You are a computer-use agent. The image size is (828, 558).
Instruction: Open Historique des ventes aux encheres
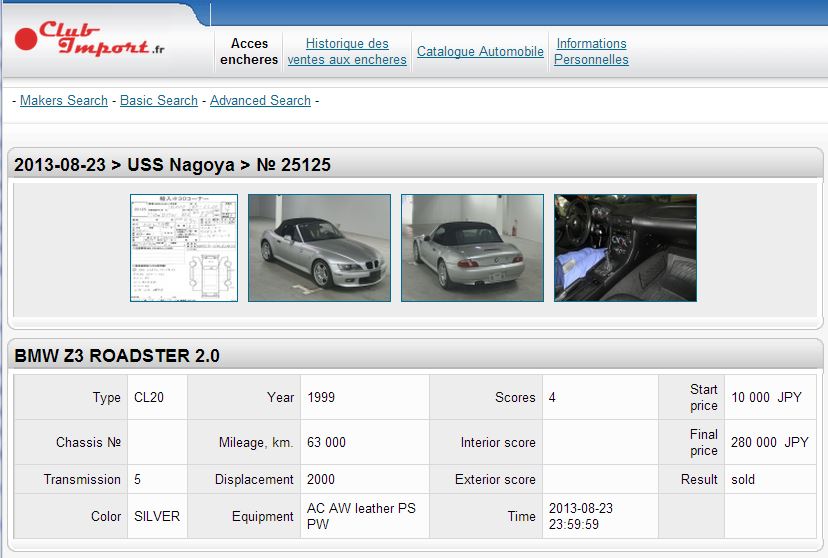pyautogui.click(x=347, y=51)
